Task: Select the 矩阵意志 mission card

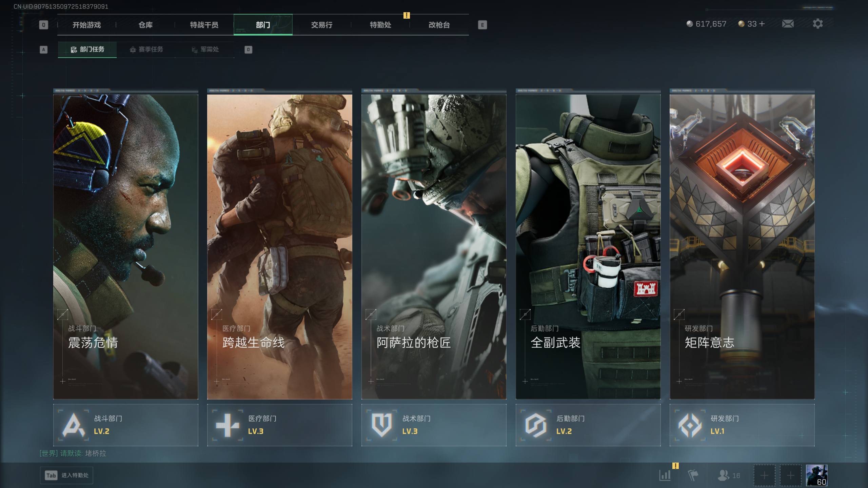Action: [742, 246]
